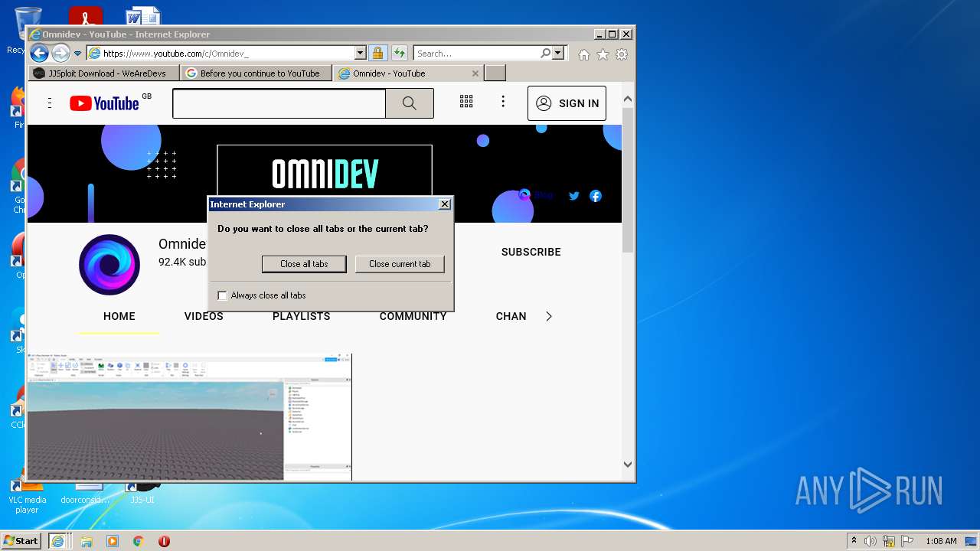Click the page scrollbar up arrow
Image resolution: width=980 pixels, height=551 pixels.
[628, 99]
